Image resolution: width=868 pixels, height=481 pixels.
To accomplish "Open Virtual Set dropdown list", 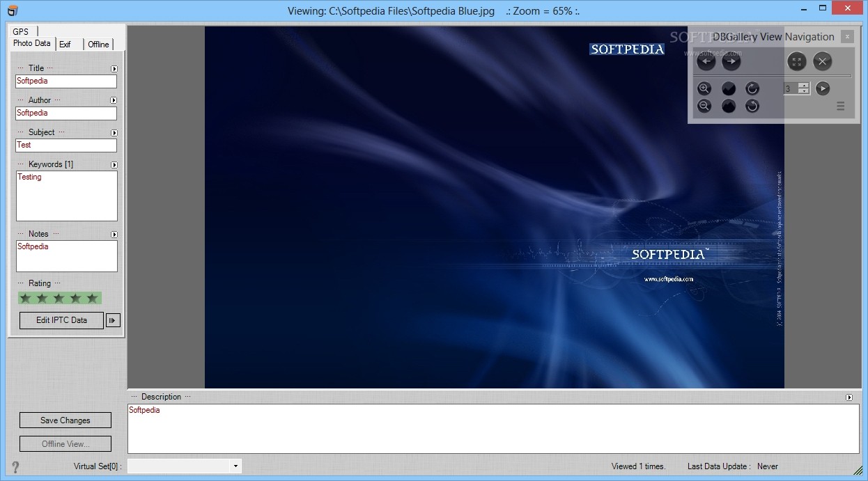I will 235,466.
